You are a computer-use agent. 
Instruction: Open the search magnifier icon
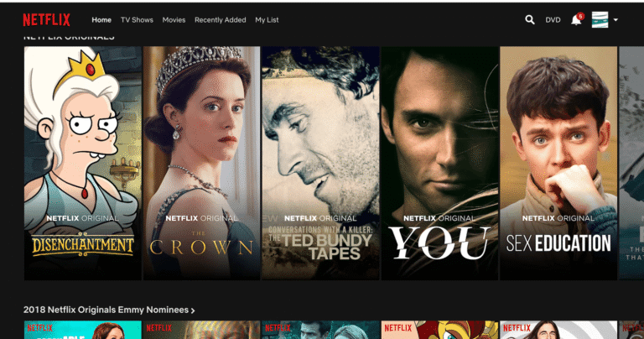point(530,20)
